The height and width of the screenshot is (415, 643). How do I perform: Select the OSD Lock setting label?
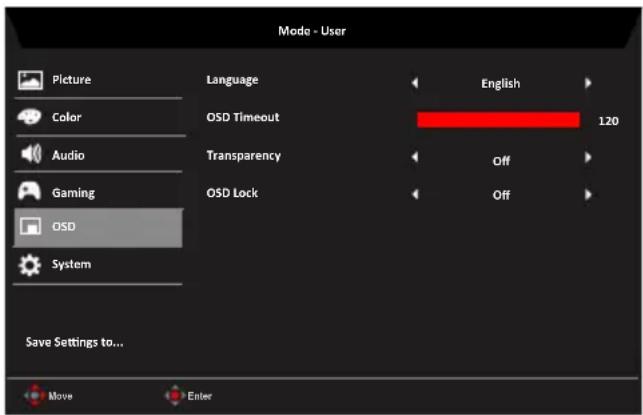pyautogui.click(x=232, y=193)
